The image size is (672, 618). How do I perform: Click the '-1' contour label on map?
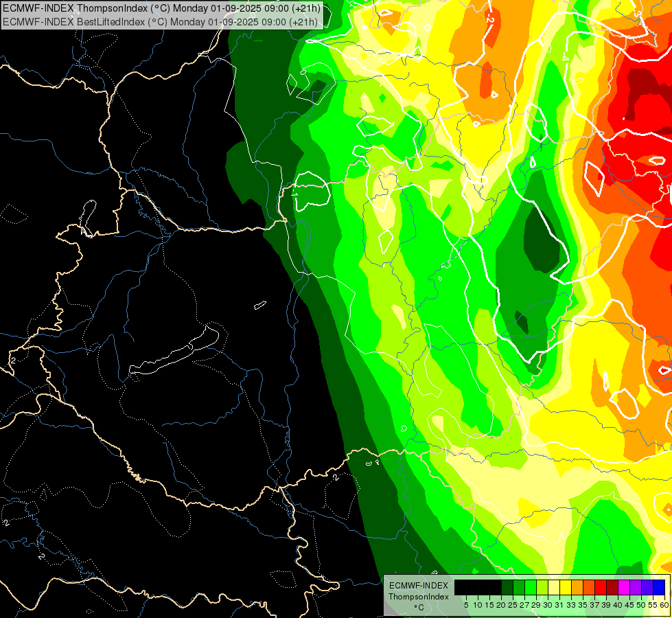click(x=295, y=194)
